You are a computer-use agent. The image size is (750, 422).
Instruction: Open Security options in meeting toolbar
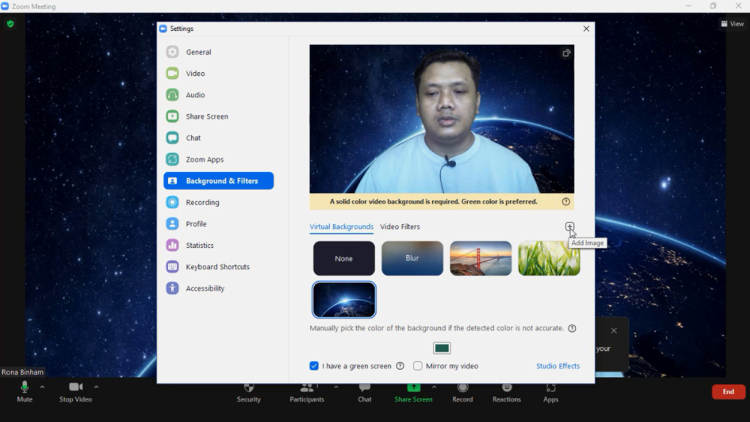249,393
